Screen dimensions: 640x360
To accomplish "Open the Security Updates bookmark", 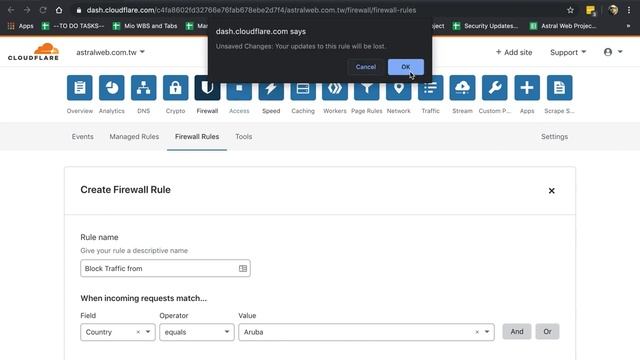I will (486, 26).
